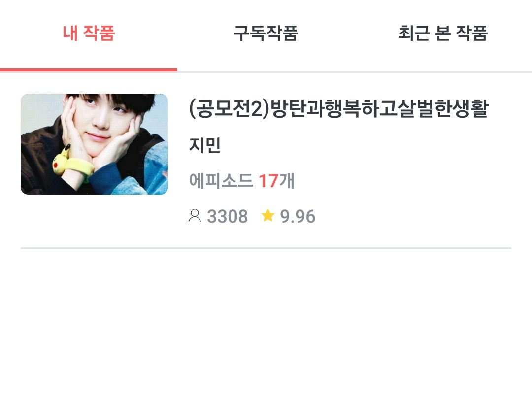This screenshot has height=399, width=532.
Task: Click the gray line under the 구독작품 tab
Action: (266, 72)
